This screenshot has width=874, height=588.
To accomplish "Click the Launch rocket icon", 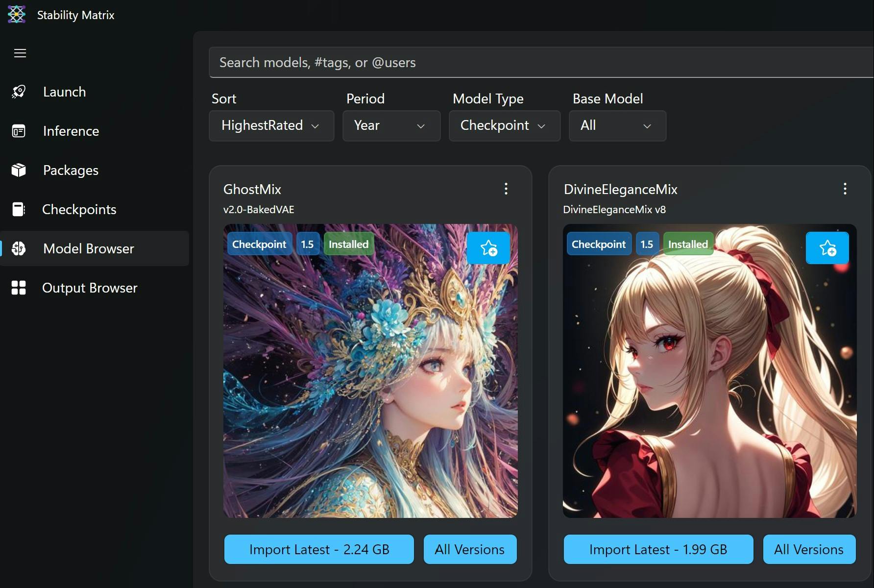I will [x=19, y=92].
